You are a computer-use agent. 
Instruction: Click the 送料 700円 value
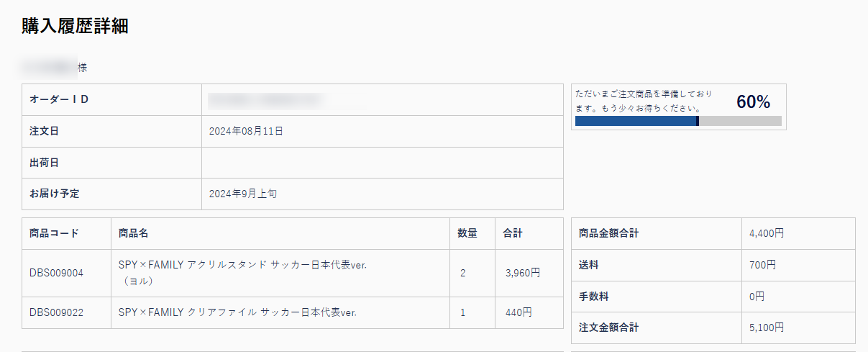762,265
